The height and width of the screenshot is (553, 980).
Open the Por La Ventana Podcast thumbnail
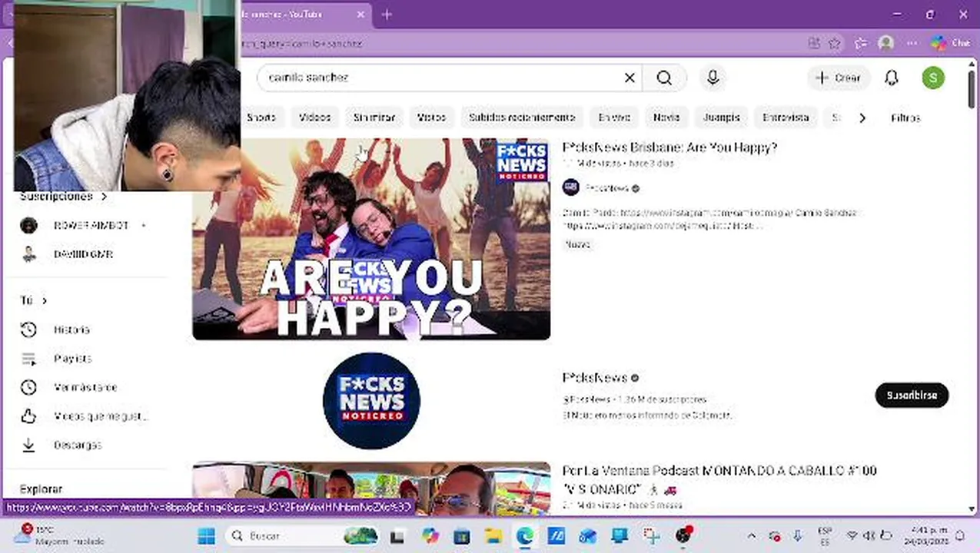pyautogui.click(x=371, y=489)
